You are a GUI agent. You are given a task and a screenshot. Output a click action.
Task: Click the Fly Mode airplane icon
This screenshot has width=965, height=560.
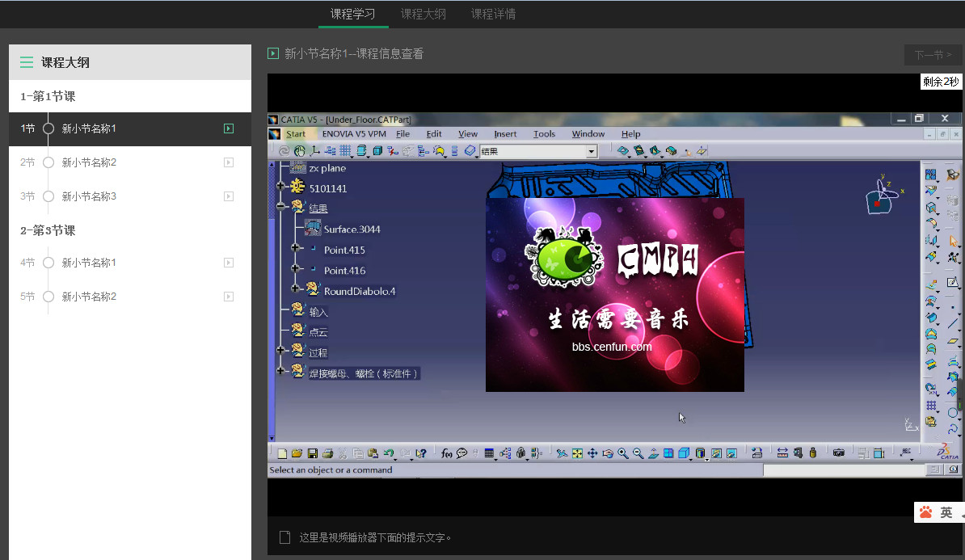[x=562, y=453]
